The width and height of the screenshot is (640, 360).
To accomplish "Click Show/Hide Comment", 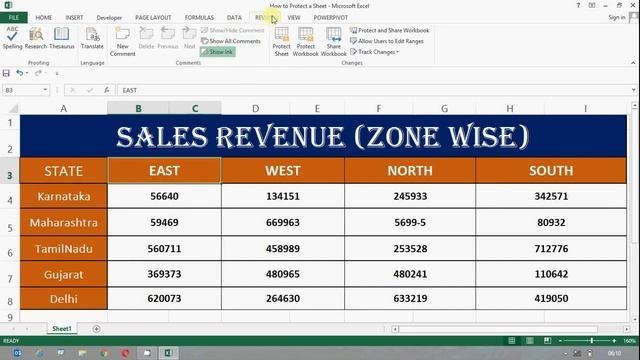I will [233, 30].
